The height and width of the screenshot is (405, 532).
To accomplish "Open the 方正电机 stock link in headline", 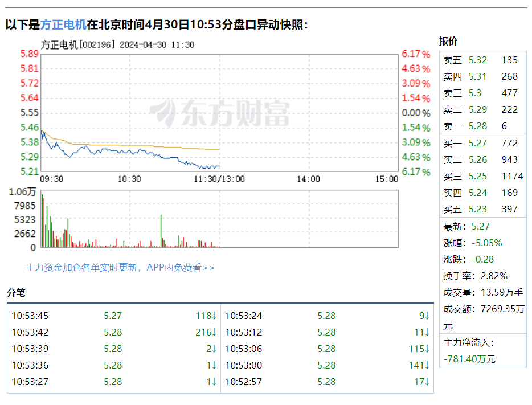I will 63,24.
